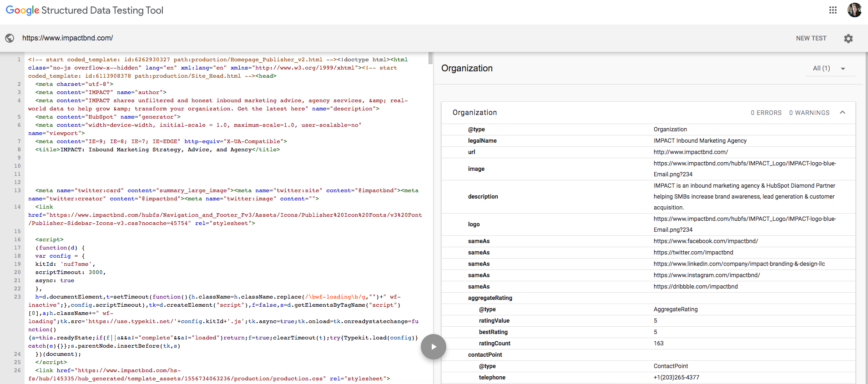
Task: Click the AggregateRating type value
Action: (x=676, y=309)
